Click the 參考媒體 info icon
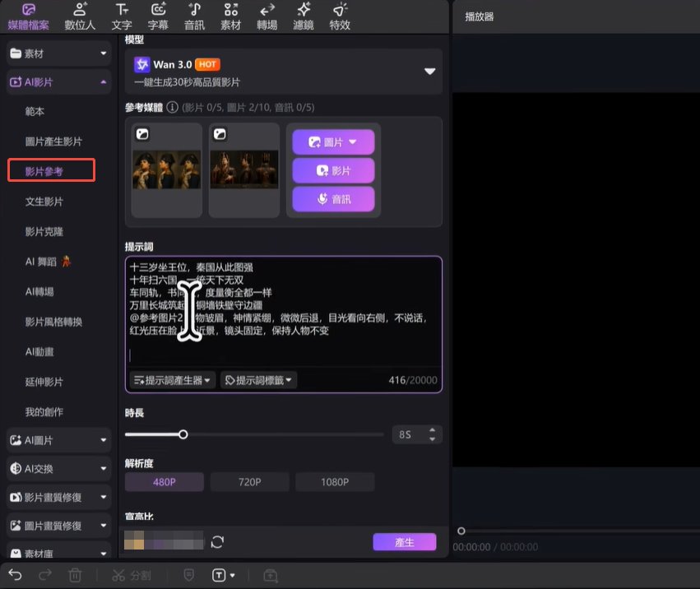This screenshot has height=589, width=700. point(172,107)
